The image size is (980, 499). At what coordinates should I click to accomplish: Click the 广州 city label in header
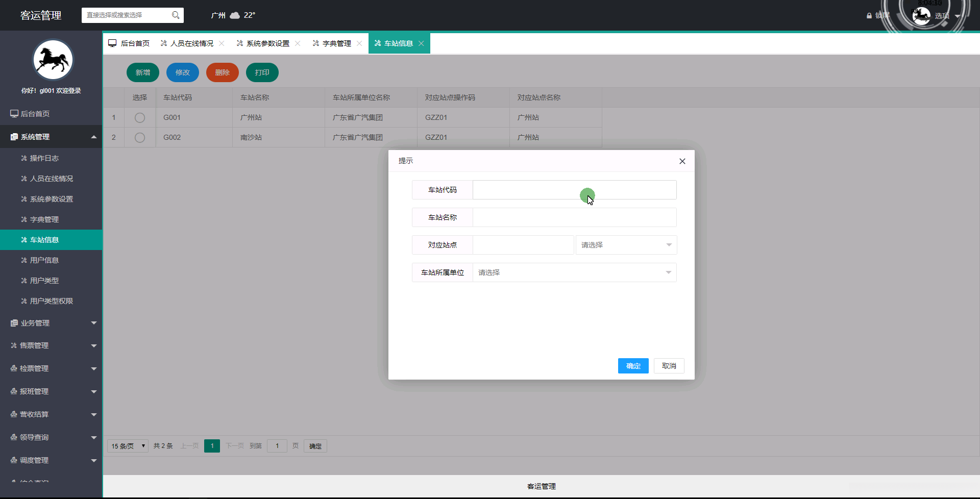[x=218, y=15]
